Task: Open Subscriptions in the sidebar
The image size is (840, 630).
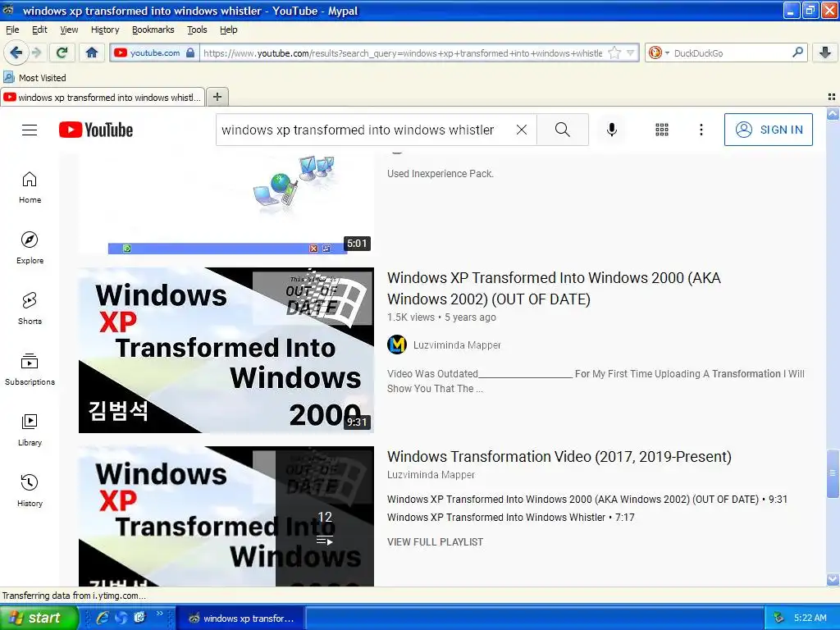Action: [x=30, y=370]
